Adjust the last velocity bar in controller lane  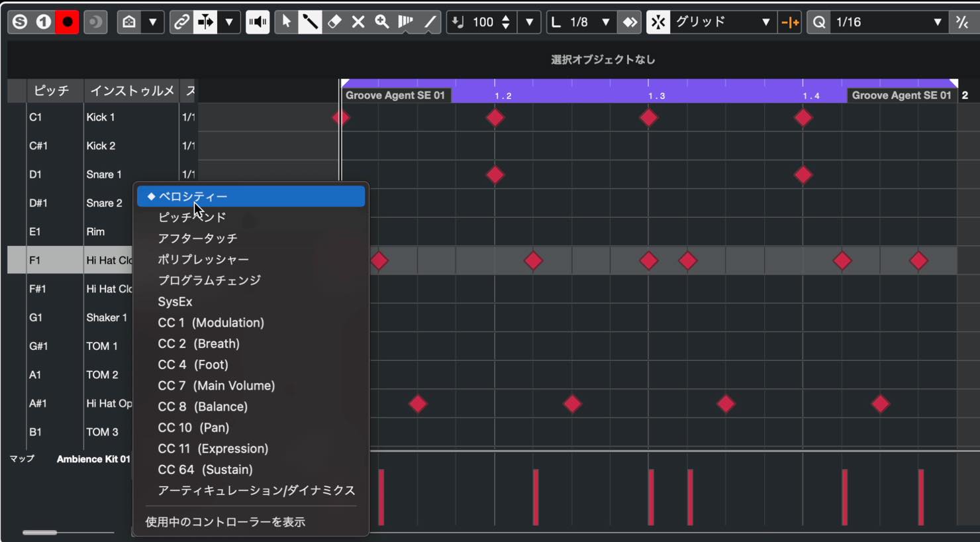pyautogui.click(x=920, y=497)
